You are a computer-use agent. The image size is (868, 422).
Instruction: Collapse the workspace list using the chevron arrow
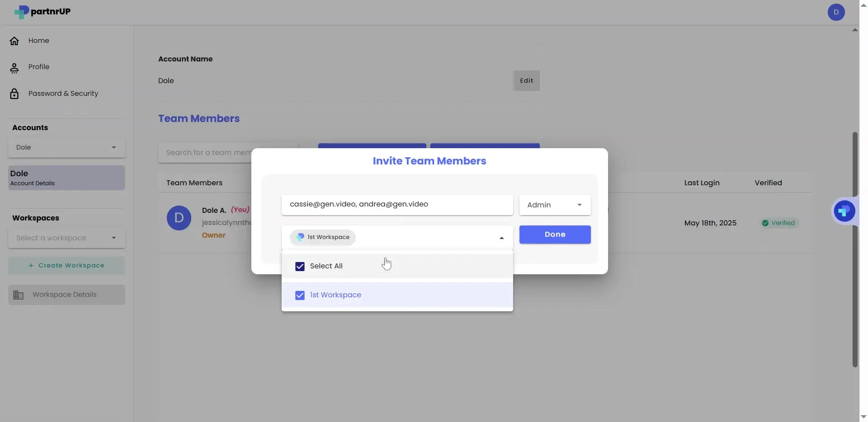coord(501,237)
